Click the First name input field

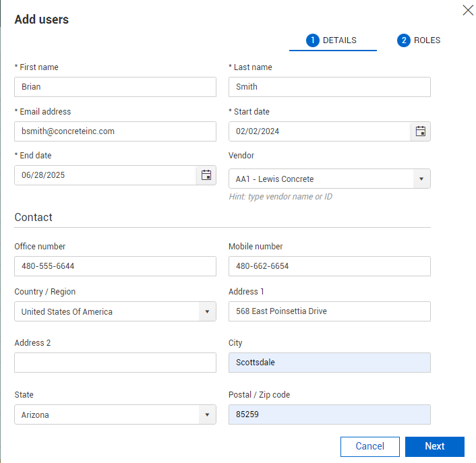point(115,87)
